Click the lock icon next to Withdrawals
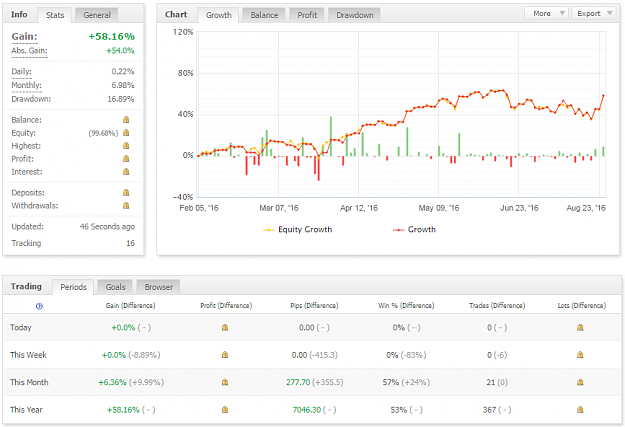Image resolution: width=625 pixels, height=427 pixels. [x=126, y=206]
